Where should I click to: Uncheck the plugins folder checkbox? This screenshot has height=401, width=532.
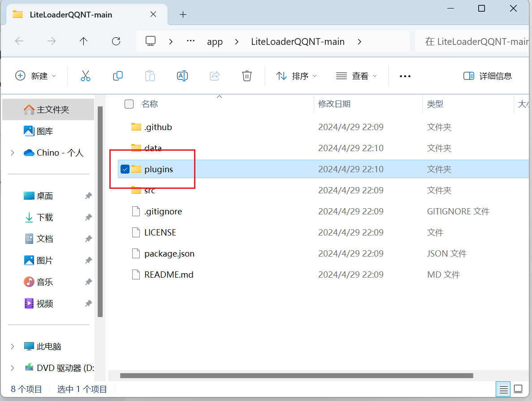point(125,169)
